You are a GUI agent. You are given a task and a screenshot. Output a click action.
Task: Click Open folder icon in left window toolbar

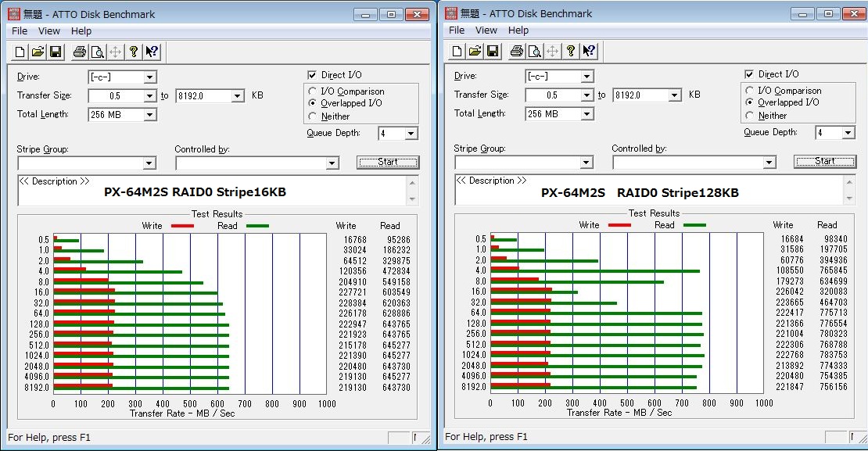(38, 52)
